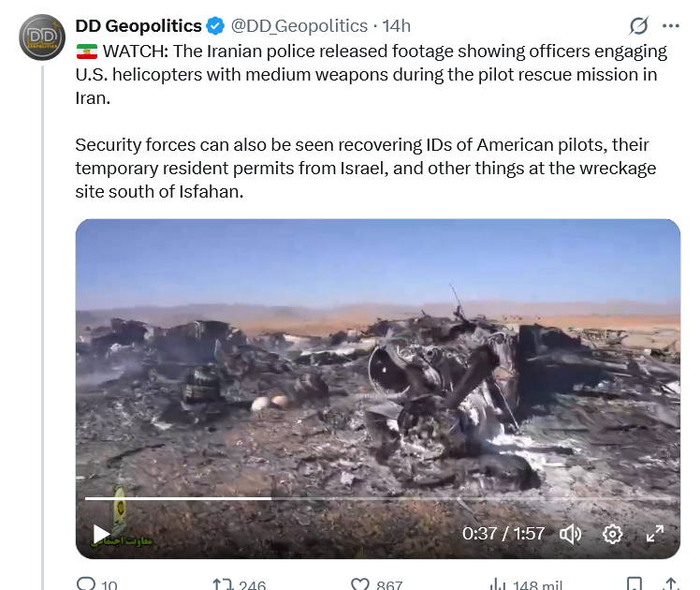Click the DD Geopolitics profile avatar
Image resolution: width=700 pixels, height=590 pixels.
pos(42,37)
